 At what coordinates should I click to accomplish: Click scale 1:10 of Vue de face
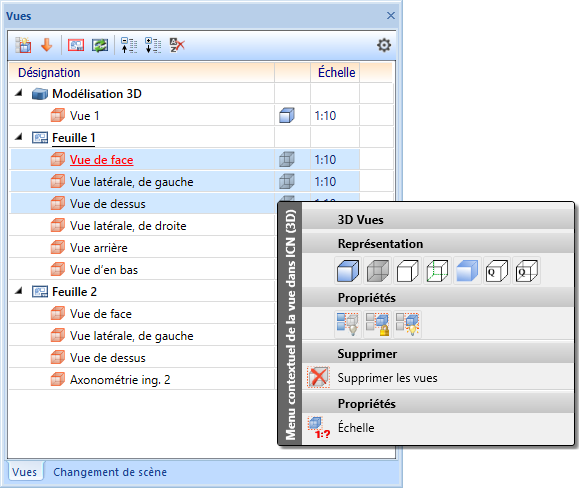(x=325, y=159)
